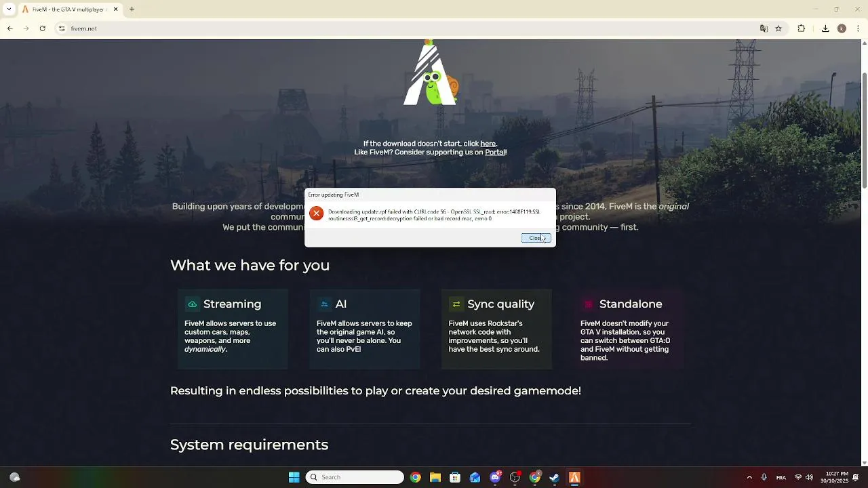
Task: Click the Sync quality feature icon
Action: pyautogui.click(x=456, y=304)
